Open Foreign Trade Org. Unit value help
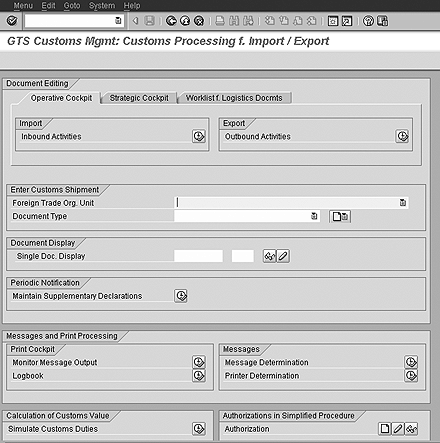The image size is (440, 443). click(403, 203)
